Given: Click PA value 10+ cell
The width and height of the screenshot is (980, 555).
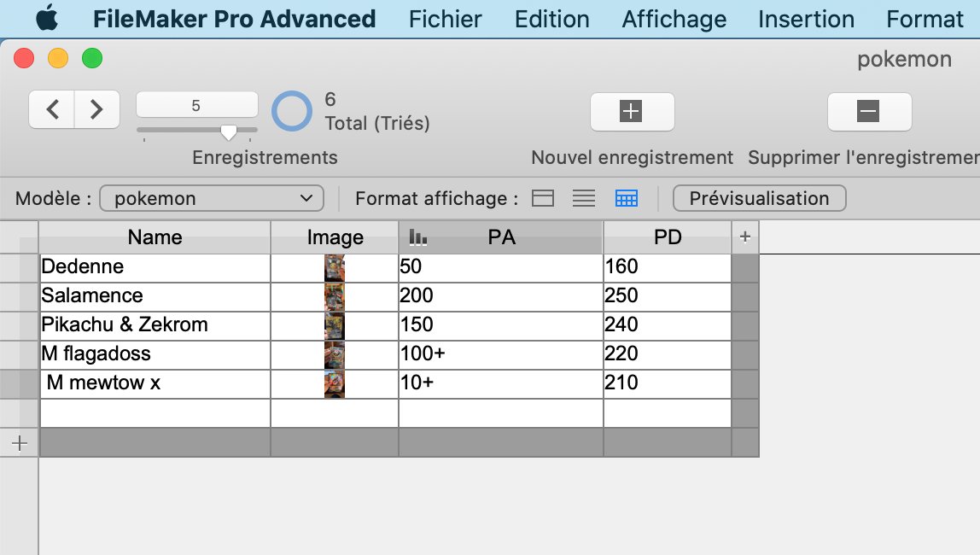Looking at the screenshot, I should pyautogui.click(x=500, y=383).
